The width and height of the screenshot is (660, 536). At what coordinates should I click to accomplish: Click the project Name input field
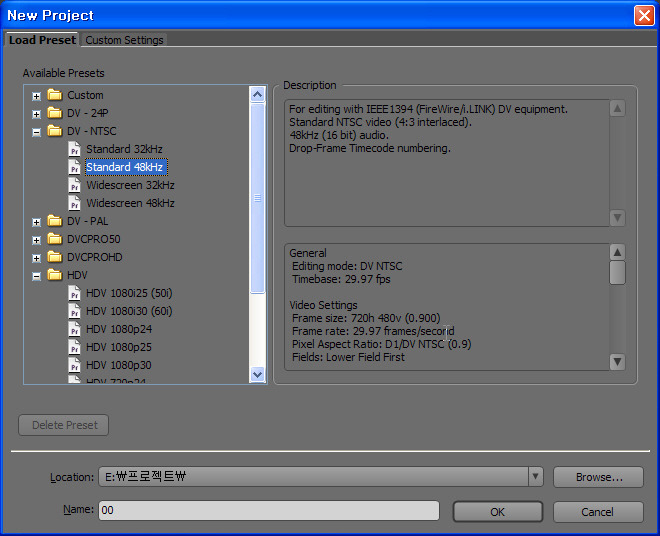(269, 510)
